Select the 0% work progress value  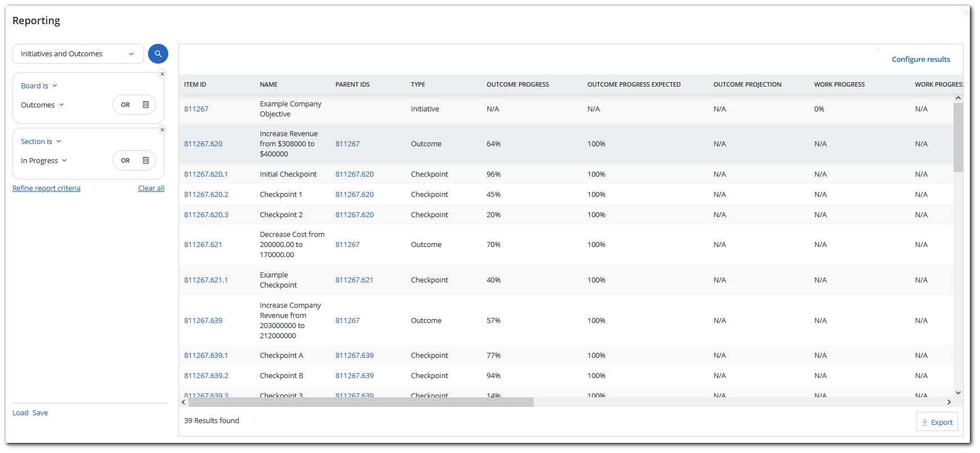(819, 109)
